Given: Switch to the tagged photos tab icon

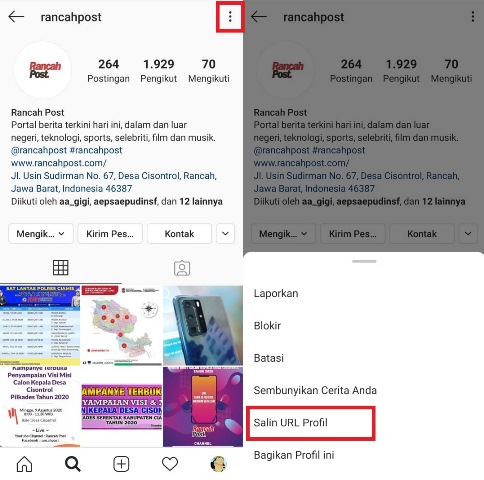Looking at the screenshot, I should pos(182,268).
